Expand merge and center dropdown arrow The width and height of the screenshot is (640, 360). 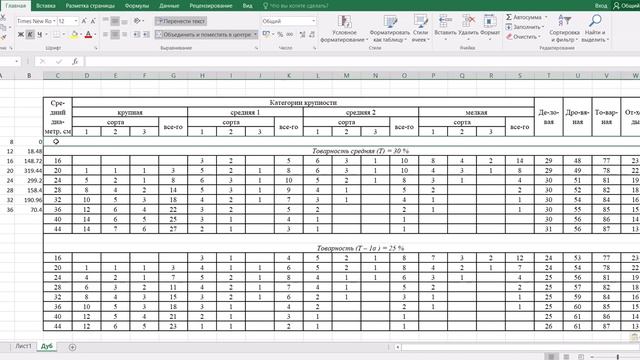pyautogui.click(x=256, y=35)
